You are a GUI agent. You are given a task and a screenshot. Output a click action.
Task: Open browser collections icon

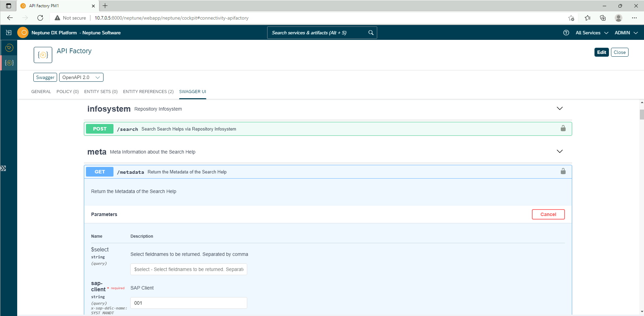coord(603,18)
